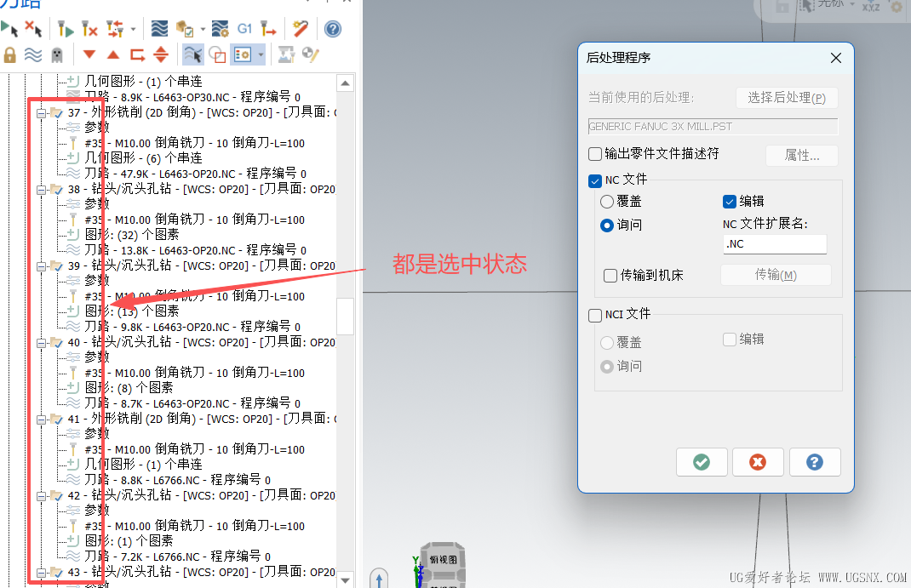Image resolution: width=911 pixels, height=588 pixels.
Task: Toggle toolpath display wave icon
Action: (x=33, y=55)
